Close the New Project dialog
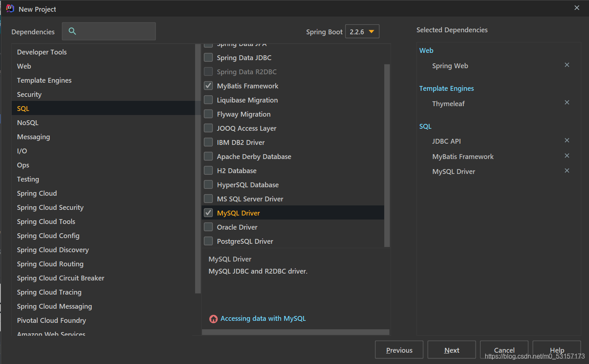 click(x=577, y=8)
